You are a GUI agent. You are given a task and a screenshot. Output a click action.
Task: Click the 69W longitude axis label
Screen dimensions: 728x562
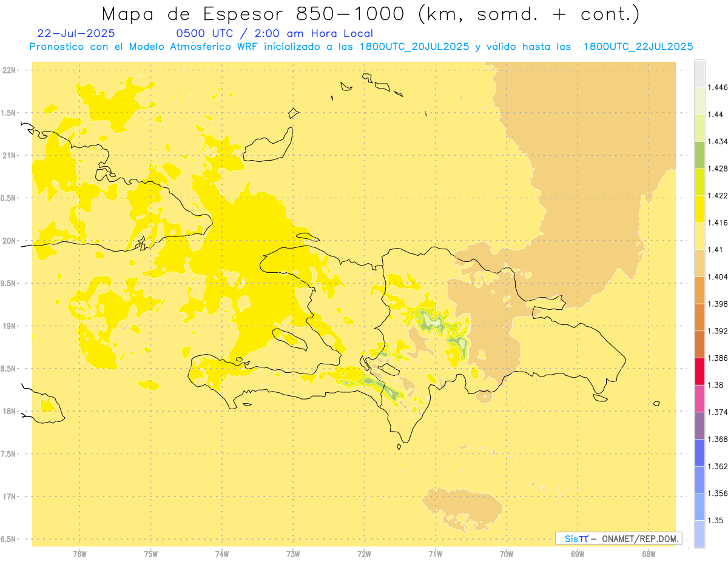(x=578, y=554)
